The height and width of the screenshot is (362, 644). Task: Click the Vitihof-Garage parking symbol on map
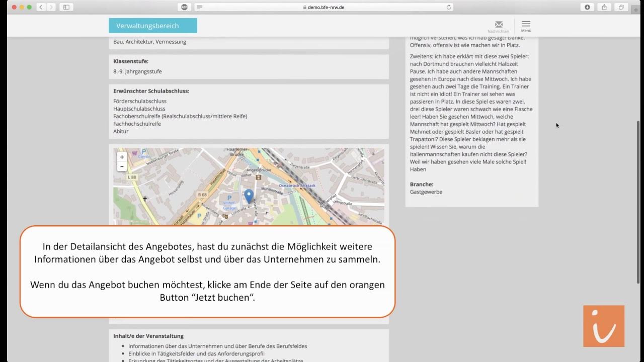click(229, 198)
